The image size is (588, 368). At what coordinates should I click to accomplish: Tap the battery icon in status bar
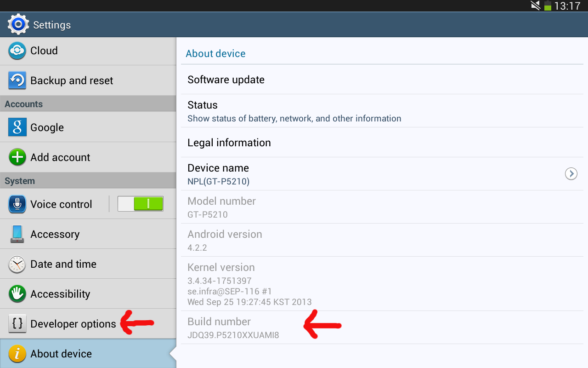pos(548,6)
